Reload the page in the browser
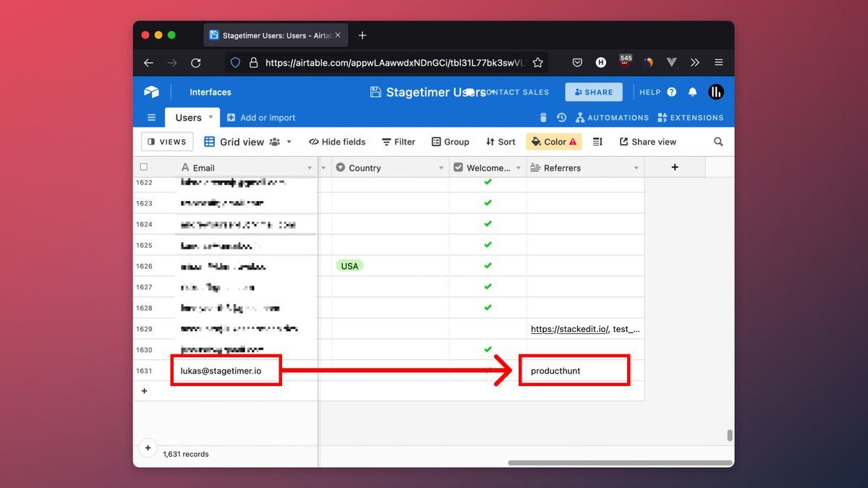The image size is (868, 488). click(195, 63)
